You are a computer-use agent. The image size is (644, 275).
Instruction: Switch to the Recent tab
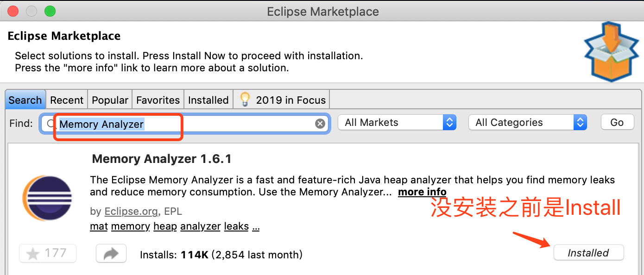coord(67,100)
